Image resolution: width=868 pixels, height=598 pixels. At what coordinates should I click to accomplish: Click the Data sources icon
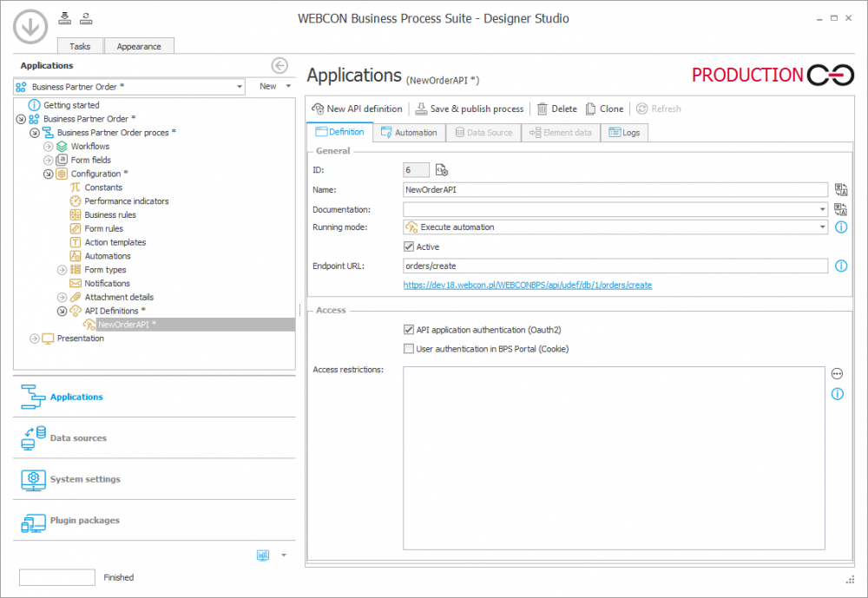(x=33, y=438)
